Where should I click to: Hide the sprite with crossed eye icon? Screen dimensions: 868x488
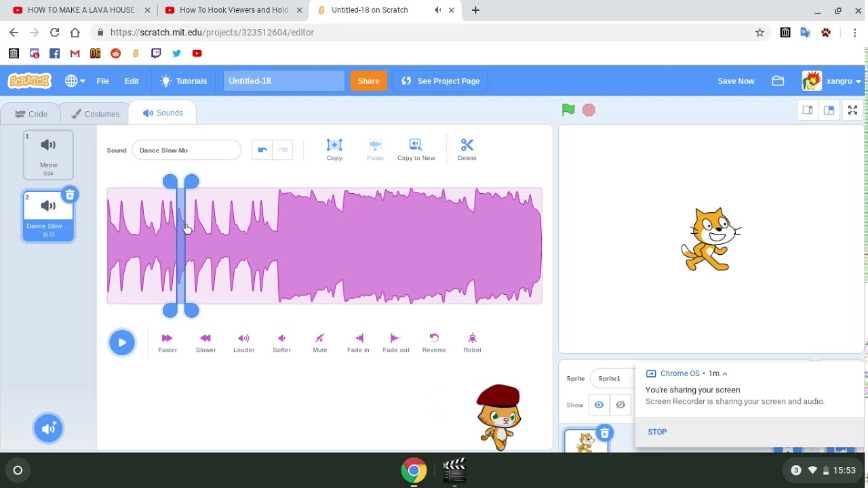(620, 405)
